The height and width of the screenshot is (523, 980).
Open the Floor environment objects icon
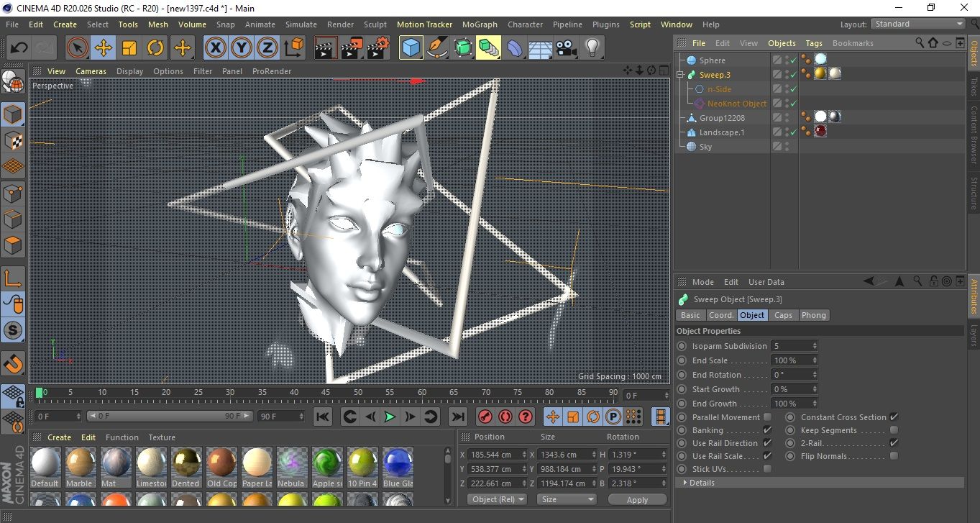click(541, 48)
